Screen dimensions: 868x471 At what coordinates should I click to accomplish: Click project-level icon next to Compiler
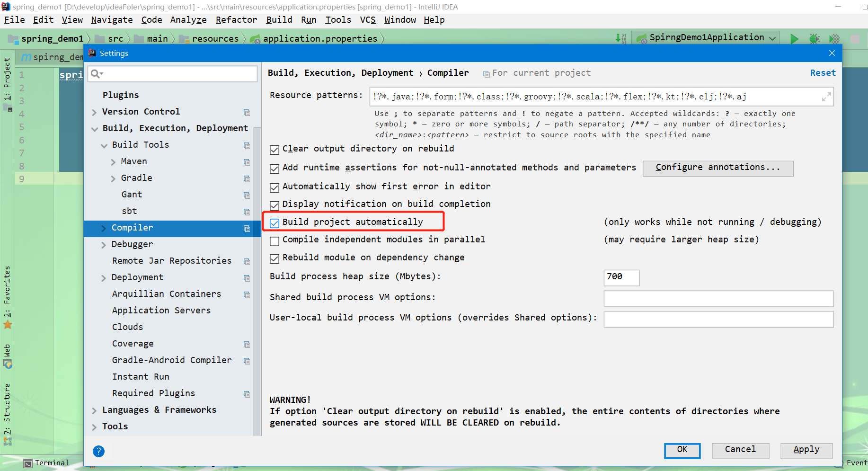[x=247, y=228]
